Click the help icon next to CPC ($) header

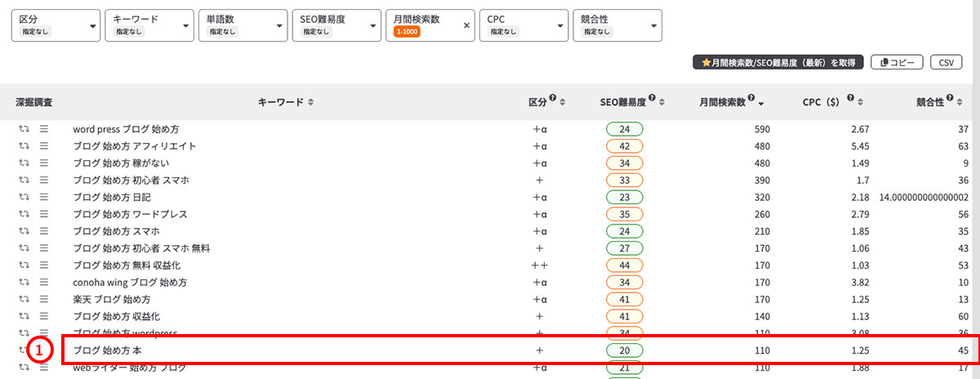(850, 99)
